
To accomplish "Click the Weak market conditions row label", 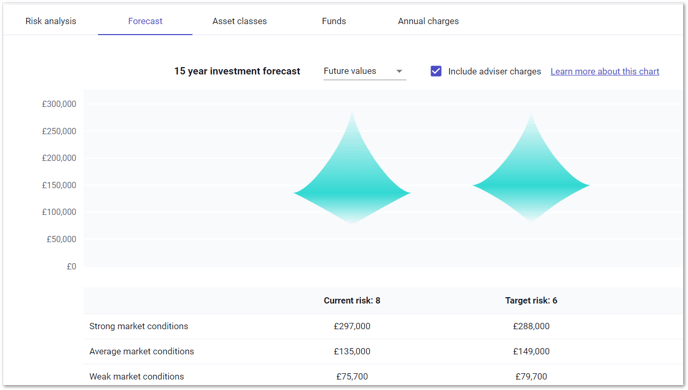I will (x=136, y=376).
